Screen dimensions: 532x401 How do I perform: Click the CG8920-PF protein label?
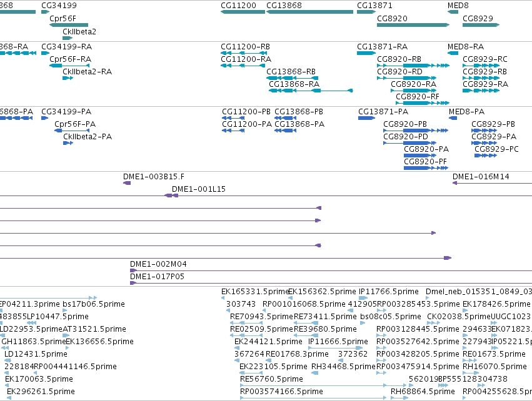[426, 162]
